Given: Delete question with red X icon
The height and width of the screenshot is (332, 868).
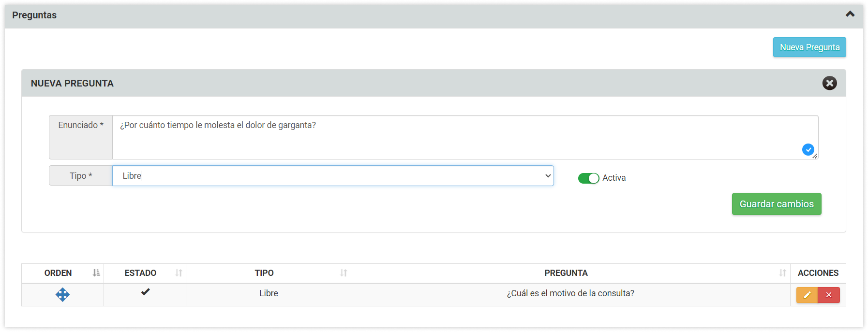Looking at the screenshot, I should click(829, 295).
